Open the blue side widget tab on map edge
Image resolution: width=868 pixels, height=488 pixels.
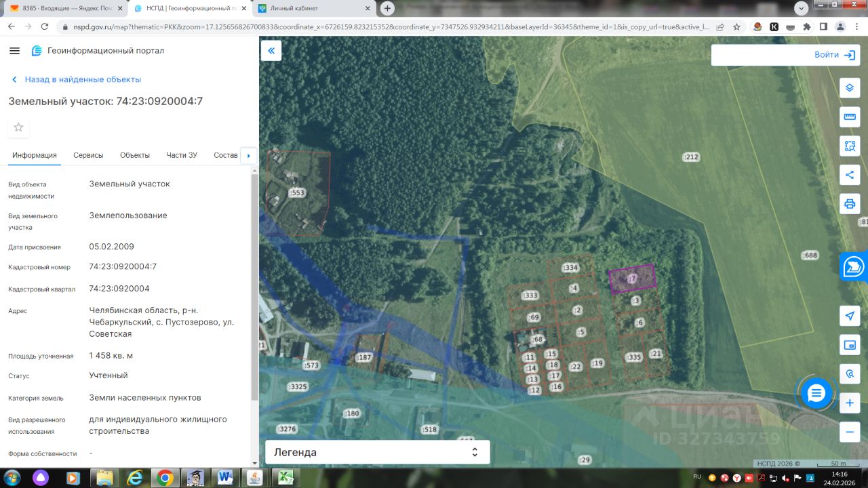tap(854, 267)
